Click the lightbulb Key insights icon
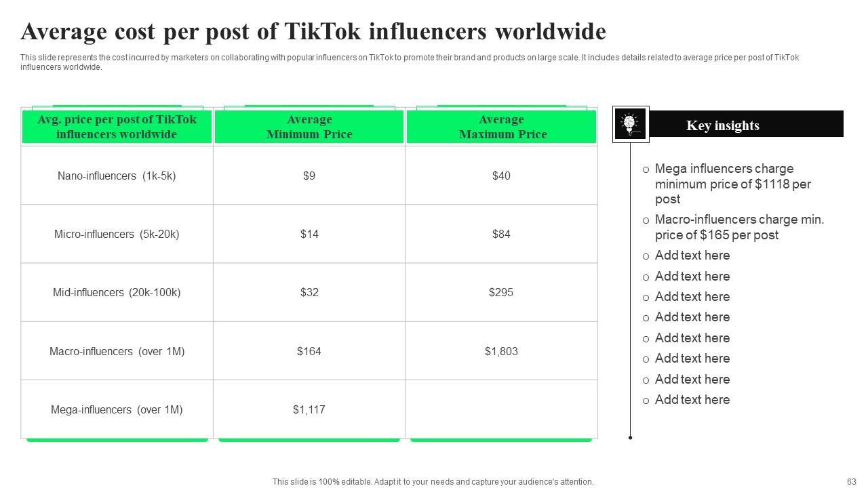 tap(630, 124)
